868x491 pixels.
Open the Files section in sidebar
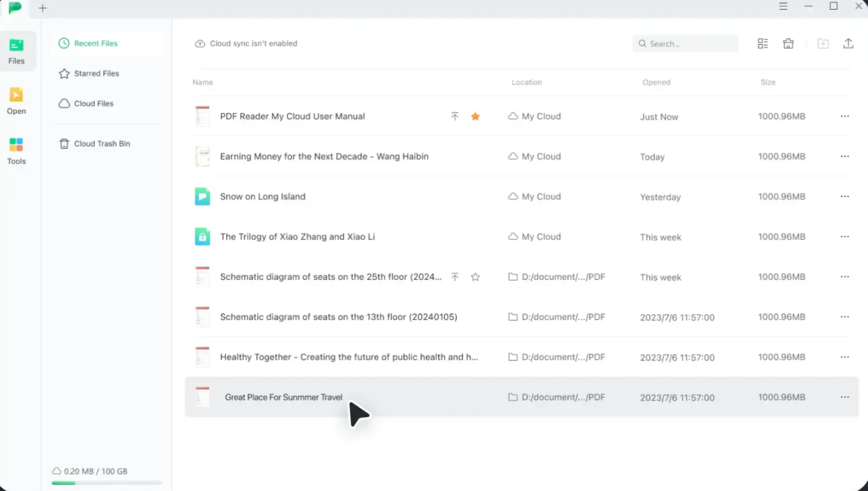click(18, 51)
